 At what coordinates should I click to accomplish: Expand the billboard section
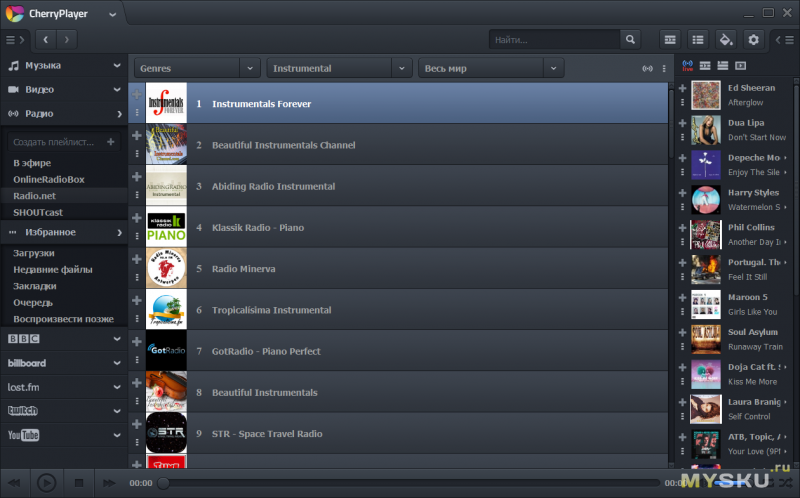(64, 363)
